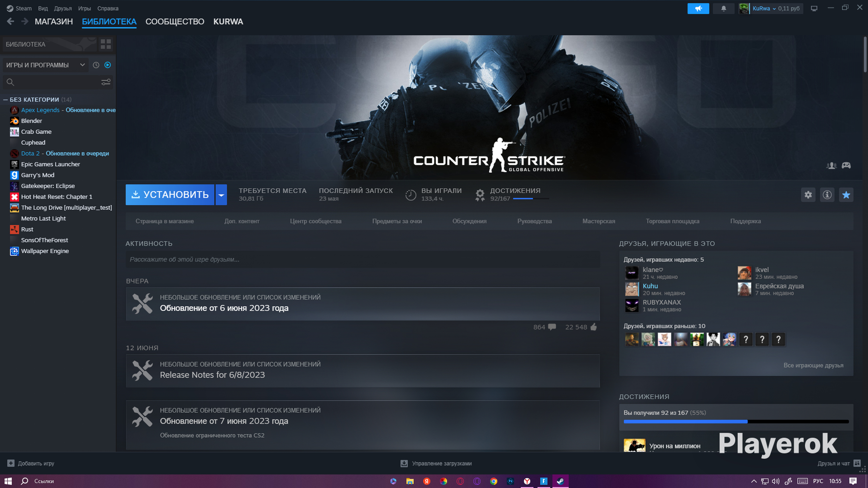Click the achievements progress bar 92 из 167
The width and height of the screenshot is (868, 488).
736,422
